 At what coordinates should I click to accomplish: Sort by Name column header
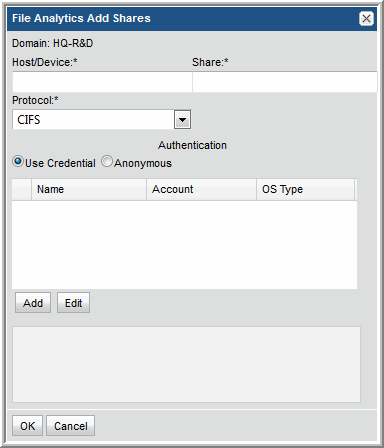[x=89, y=189]
